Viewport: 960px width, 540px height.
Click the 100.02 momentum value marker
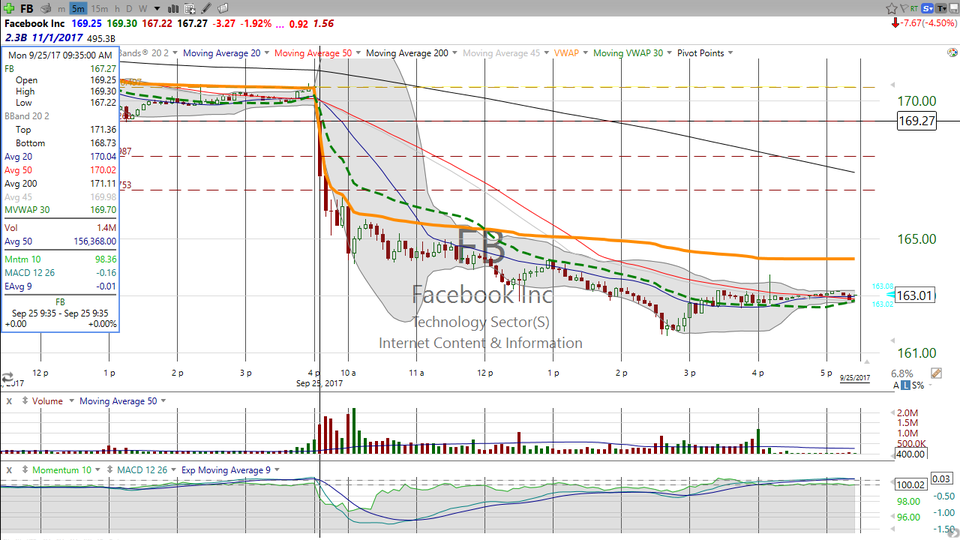[910, 485]
